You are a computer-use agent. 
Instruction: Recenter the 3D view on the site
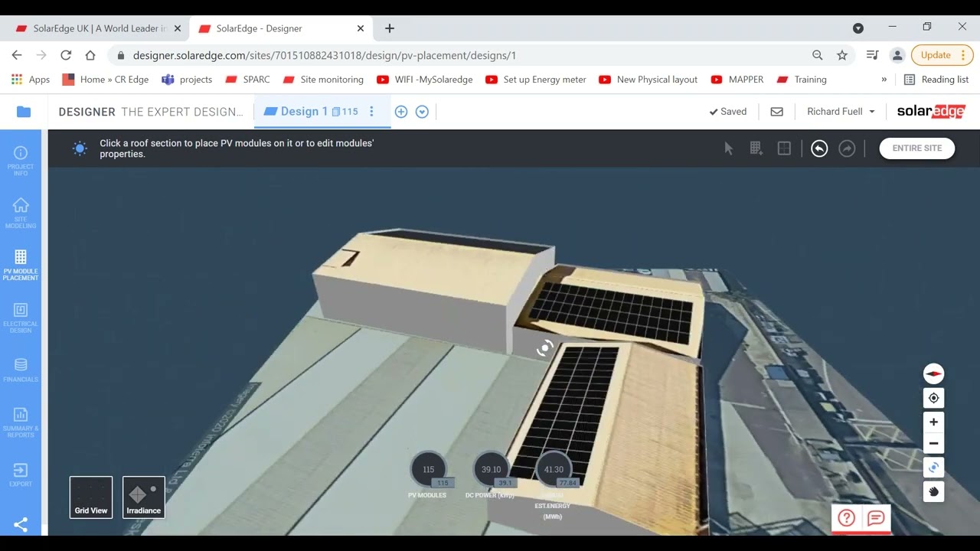coord(933,398)
